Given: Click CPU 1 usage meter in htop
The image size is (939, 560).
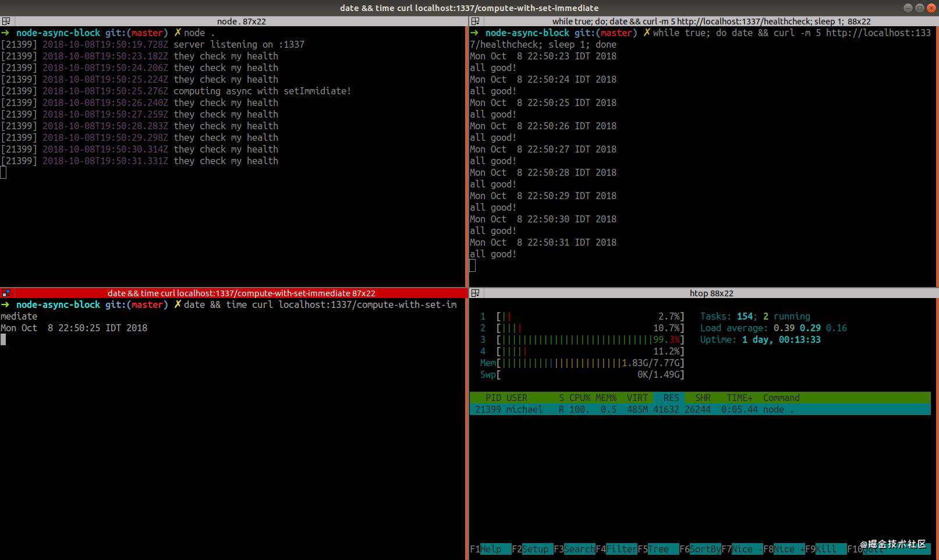Looking at the screenshot, I should tap(582, 317).
